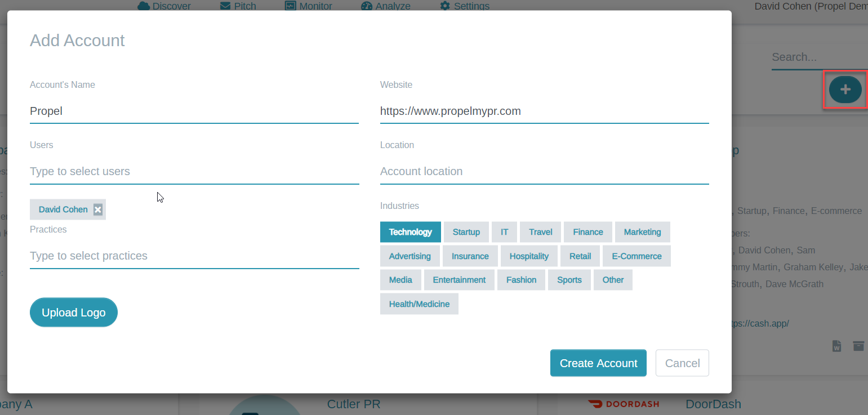The image size is (868, 415).
Task: Select the IT industry tag
Action: (505, 232)
